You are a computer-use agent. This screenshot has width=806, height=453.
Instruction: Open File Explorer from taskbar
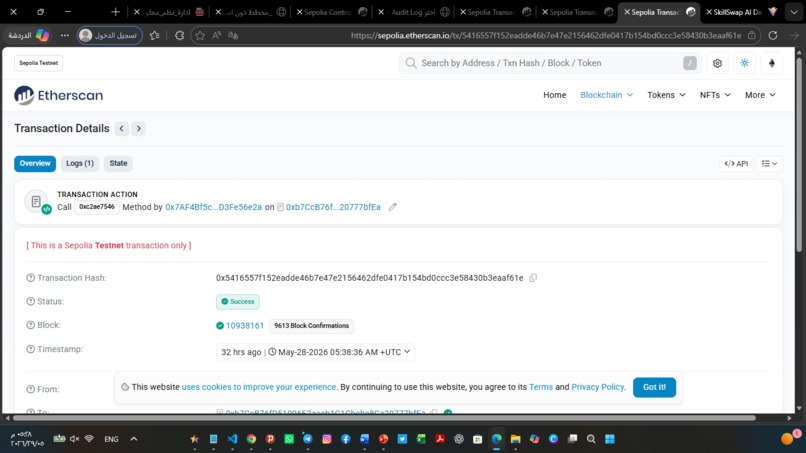point(516,439)
